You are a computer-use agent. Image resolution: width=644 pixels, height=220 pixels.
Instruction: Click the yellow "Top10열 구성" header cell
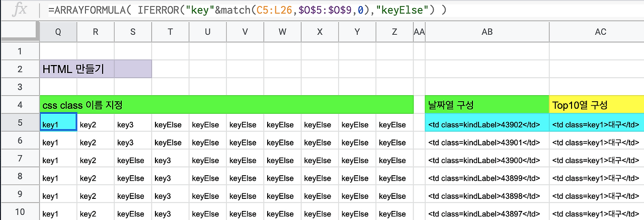597,105
